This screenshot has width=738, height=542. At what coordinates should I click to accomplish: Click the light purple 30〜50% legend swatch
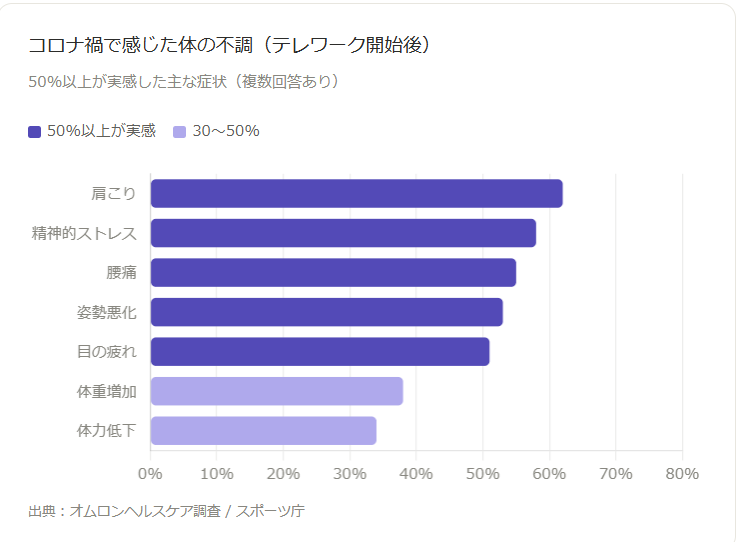(x=180, y=131)
